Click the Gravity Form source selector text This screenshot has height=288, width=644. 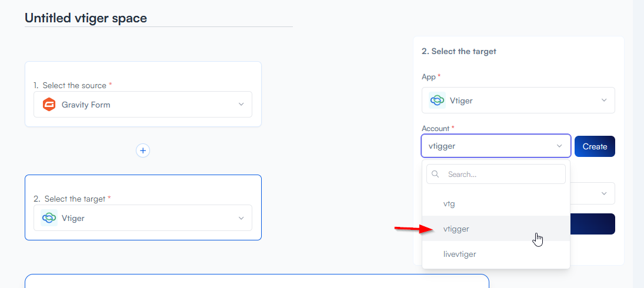point(86,105)
